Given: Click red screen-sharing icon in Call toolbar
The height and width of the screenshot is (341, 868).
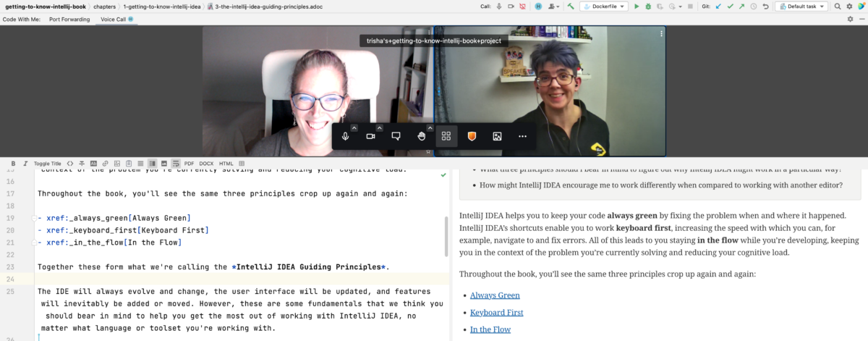Looking at the screenshot, I should [522, 7].
